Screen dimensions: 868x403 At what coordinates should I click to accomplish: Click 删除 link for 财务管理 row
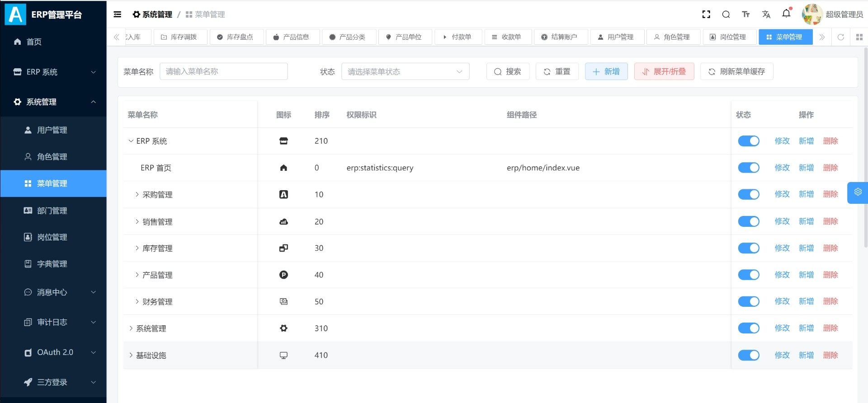pos(830,301)
